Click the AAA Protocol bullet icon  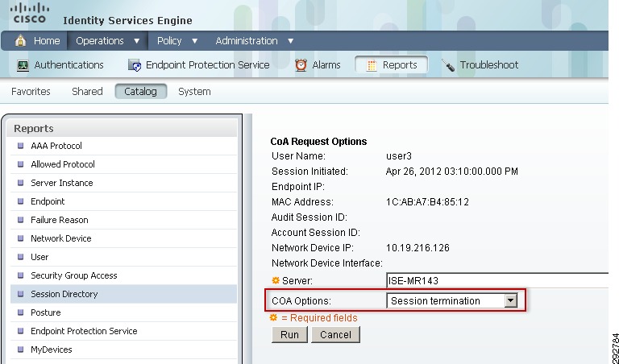(20, 146)
